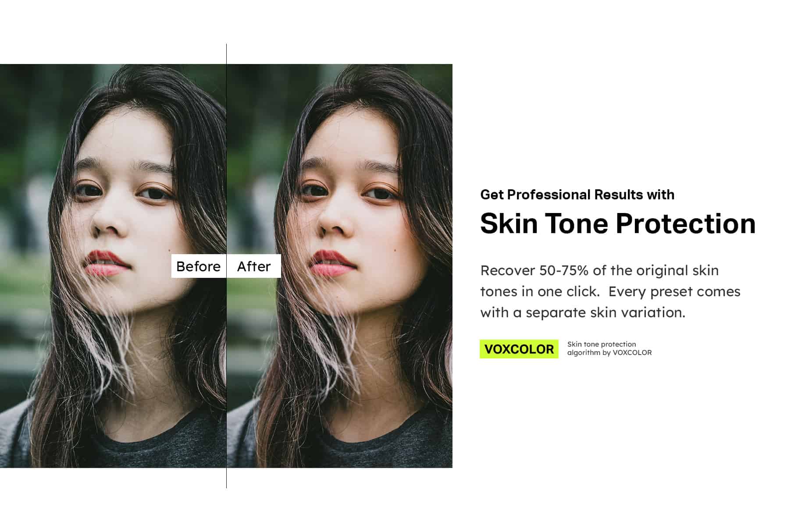The height and width of the screenshot is (532, 798).
Task: Click the After label
Action: tap(254, 266)
